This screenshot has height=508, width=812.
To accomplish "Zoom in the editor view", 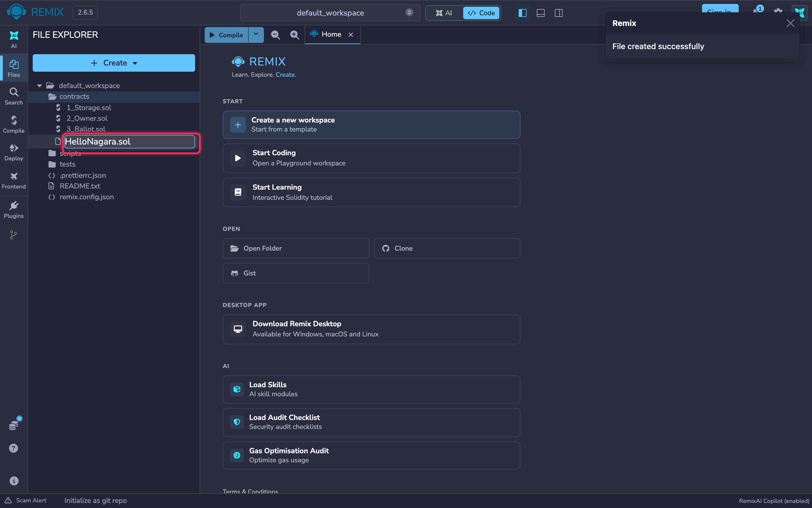I will 294,35.
